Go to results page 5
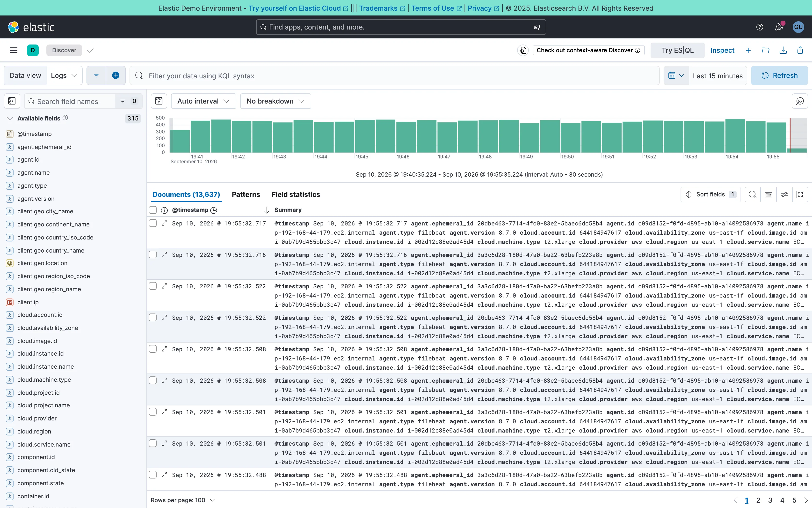812x508 pixels. pyautogui.click(x=794, y=500)
